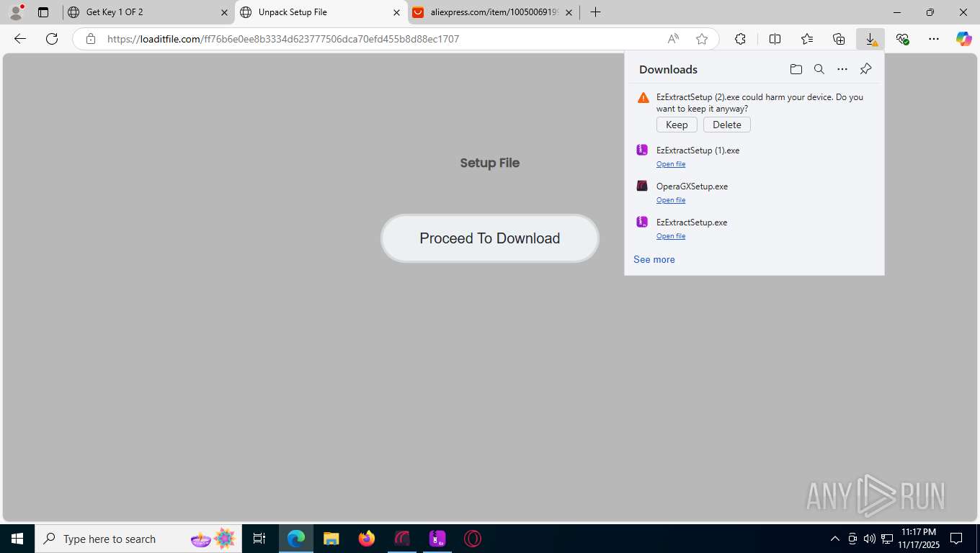Open file link under EzExtractSetup.exe
This screenshot has height=553, width=980.
[x=671, y=236]
